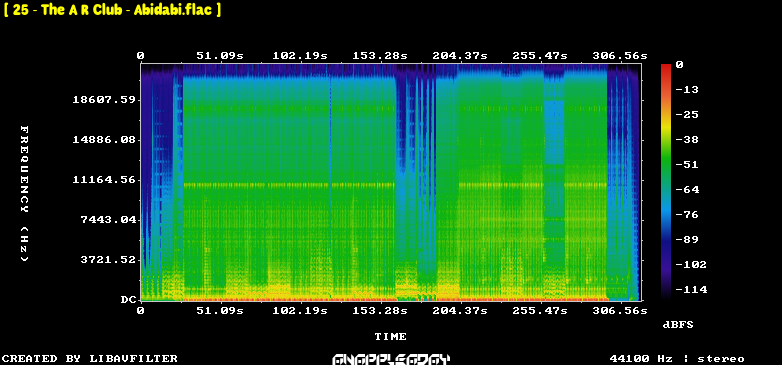
Task: Click the stylized logo at bottom center
Action: [391, 359]
